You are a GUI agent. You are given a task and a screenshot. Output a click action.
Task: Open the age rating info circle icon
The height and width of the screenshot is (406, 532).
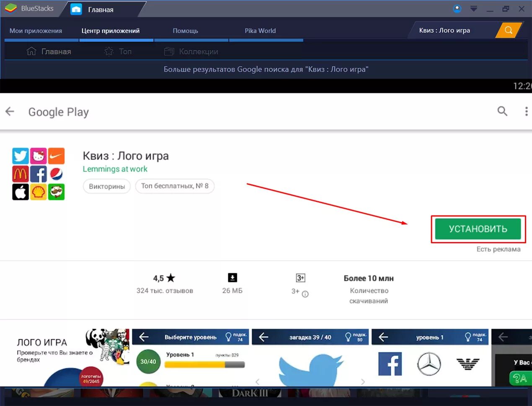click(305, 294)
